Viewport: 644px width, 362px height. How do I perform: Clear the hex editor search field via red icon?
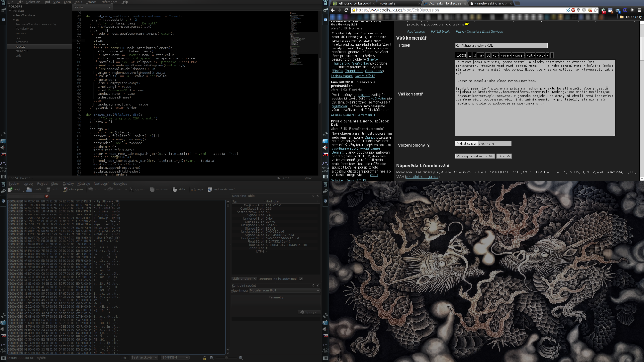click(47, 196)
